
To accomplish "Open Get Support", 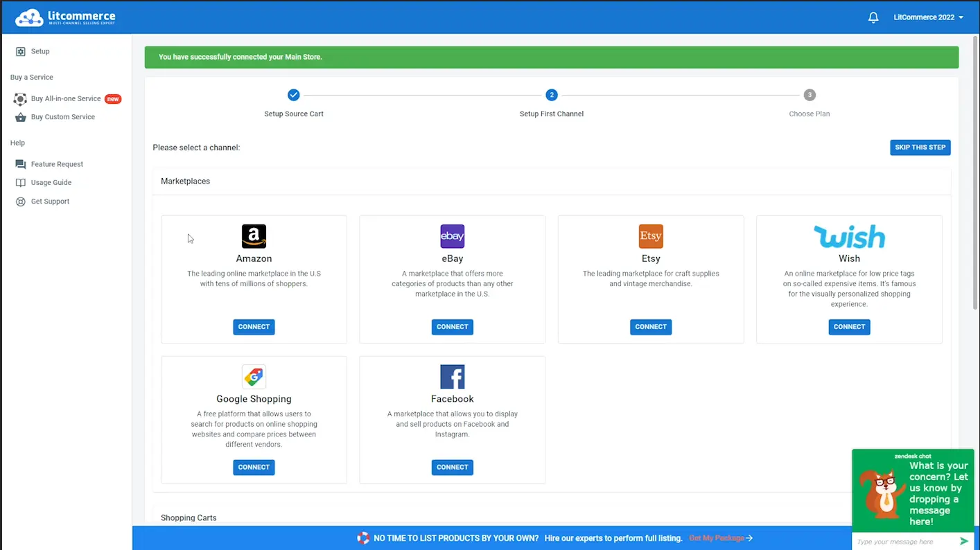I will pyautogui.click(x=50, y=202).
